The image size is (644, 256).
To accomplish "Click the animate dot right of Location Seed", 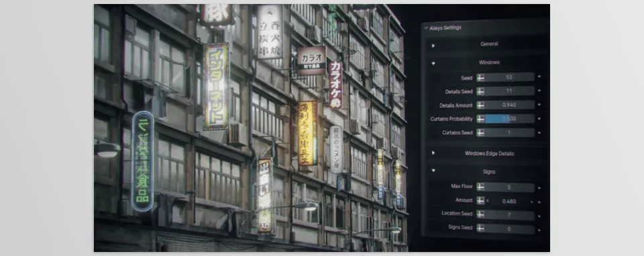I will pyautogui.click(x=539, y=216).
